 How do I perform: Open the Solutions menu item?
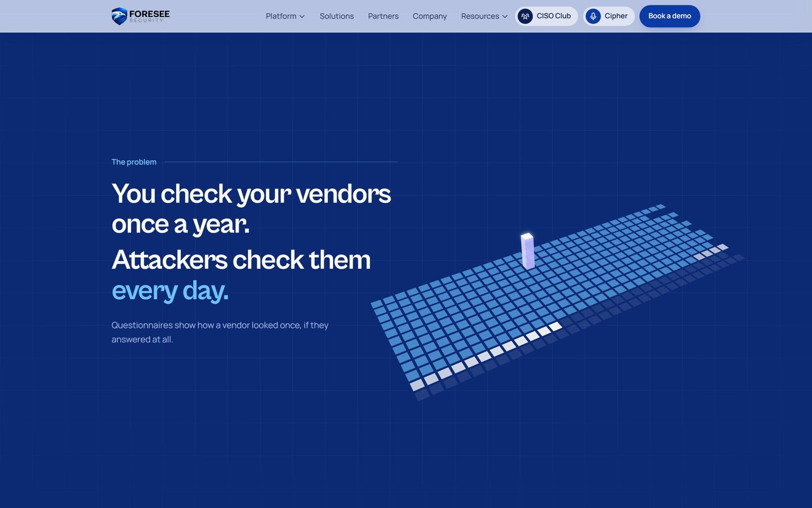click(x=336, y=16)
